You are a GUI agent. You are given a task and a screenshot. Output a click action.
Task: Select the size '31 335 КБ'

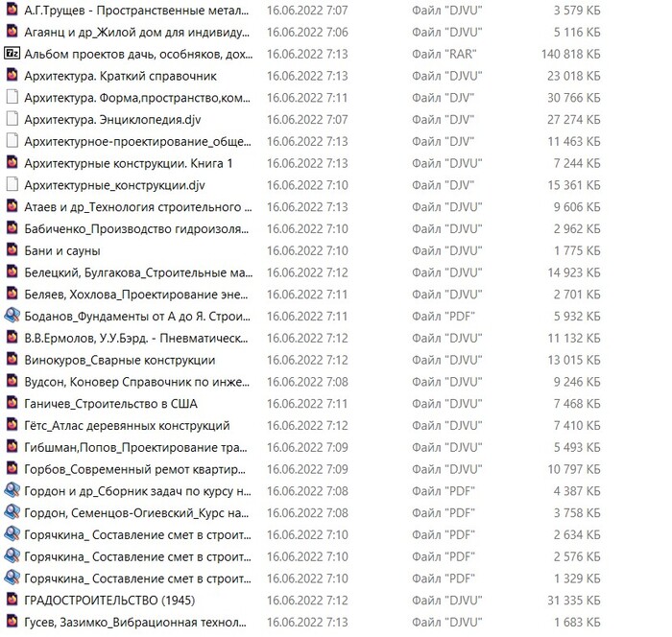pos(573,601)
